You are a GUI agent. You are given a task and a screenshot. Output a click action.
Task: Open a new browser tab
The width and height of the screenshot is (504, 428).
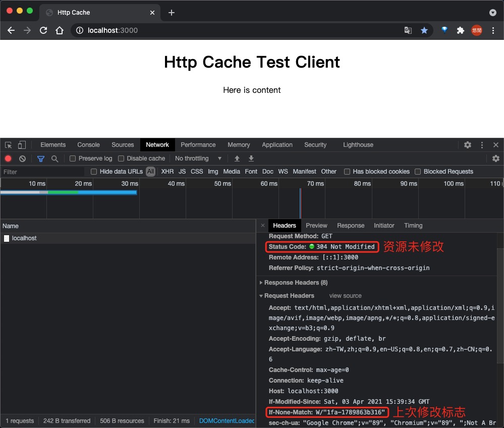[172, 13]
